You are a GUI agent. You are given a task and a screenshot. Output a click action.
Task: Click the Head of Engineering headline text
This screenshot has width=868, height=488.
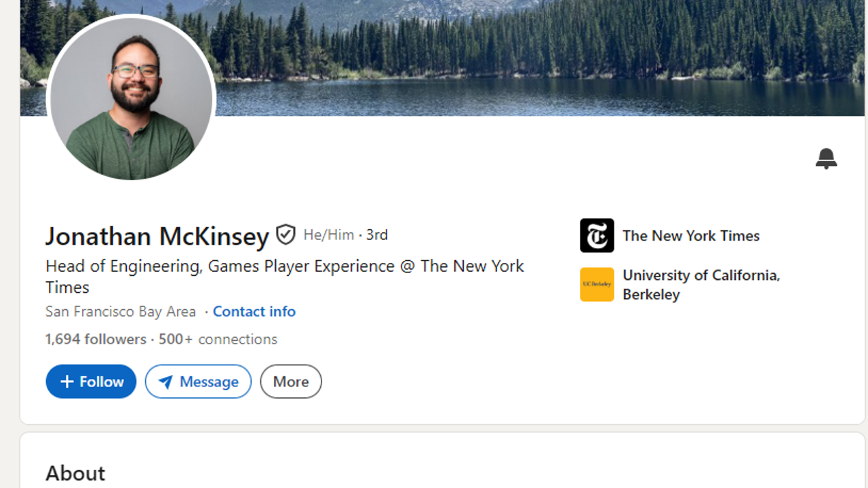285,277
